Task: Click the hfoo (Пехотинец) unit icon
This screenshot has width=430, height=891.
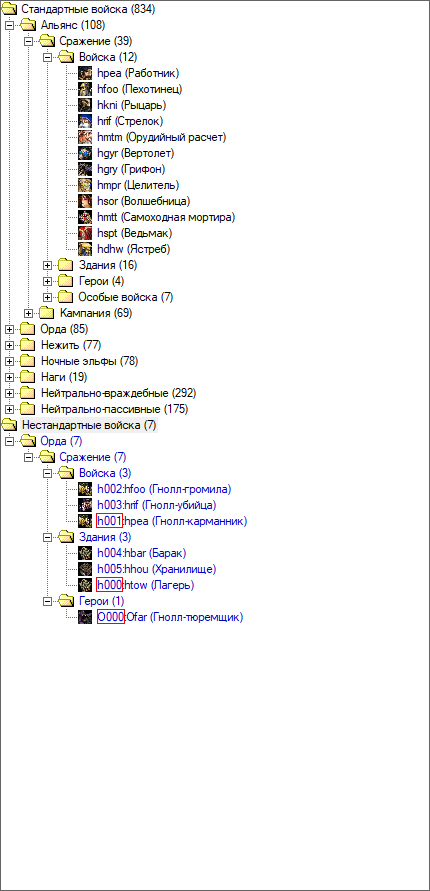Action: 85,89
